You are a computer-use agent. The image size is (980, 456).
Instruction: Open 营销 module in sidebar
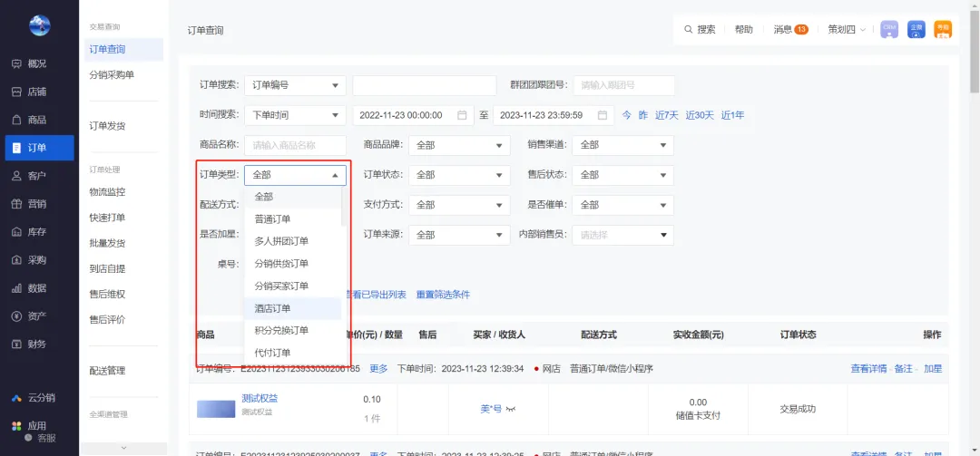36,204
